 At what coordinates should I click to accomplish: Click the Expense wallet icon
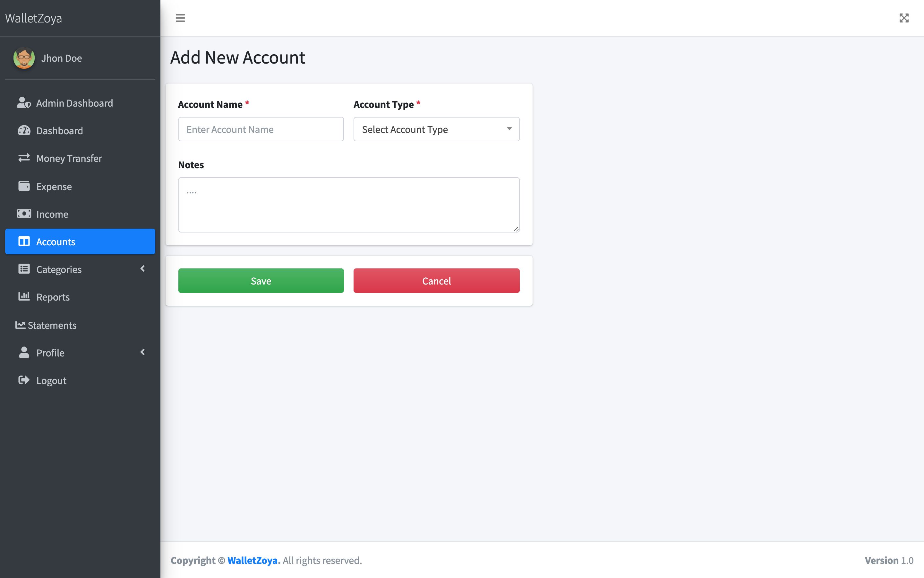pos(24,186)
